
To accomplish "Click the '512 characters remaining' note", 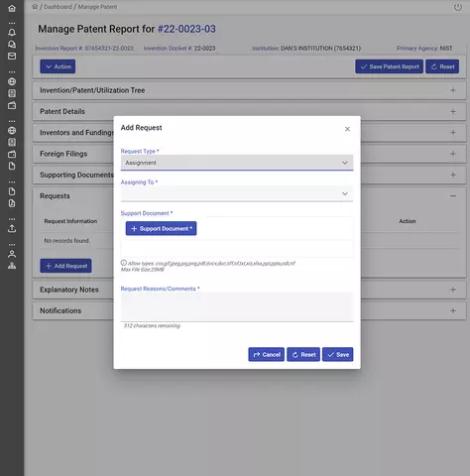I will pyautogui.click(x=152, y=325).
